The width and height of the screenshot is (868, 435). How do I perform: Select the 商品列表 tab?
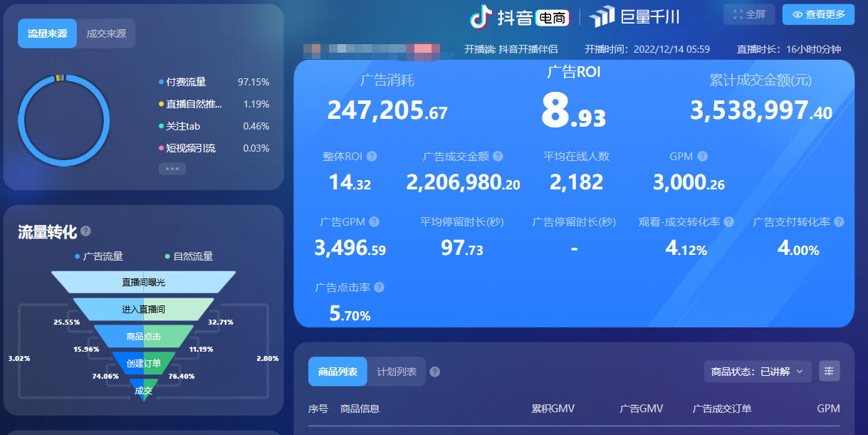point(338,372)
